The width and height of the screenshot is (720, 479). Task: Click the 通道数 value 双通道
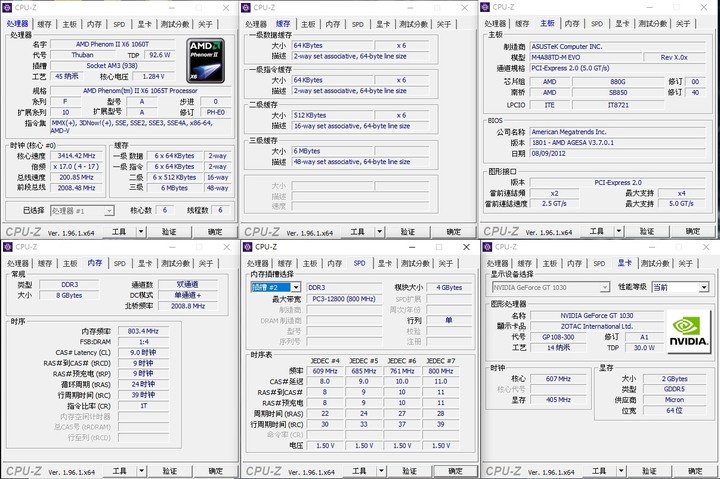pyautogui.click(x=188, y=284)
